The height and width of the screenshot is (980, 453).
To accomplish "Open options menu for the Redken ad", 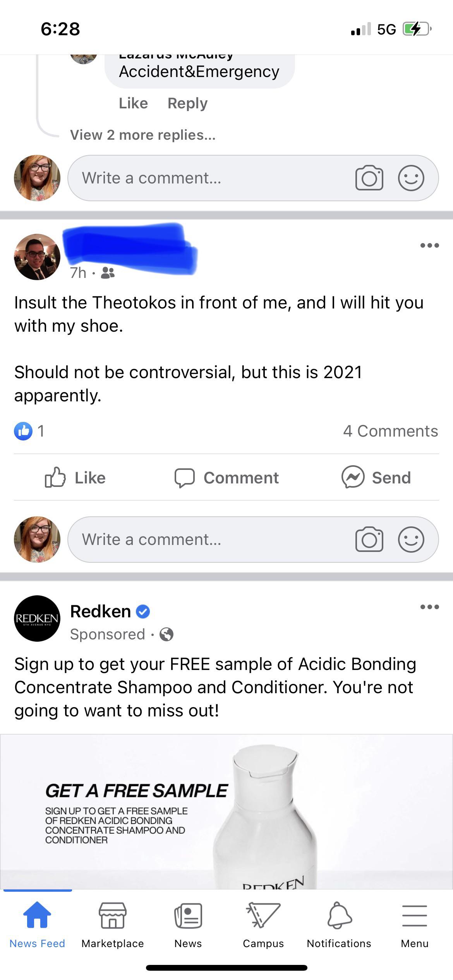I will 429,607.
